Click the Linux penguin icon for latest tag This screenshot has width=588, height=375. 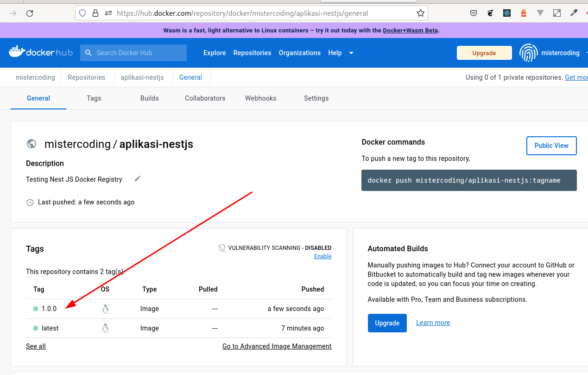(x=105, y=328)
